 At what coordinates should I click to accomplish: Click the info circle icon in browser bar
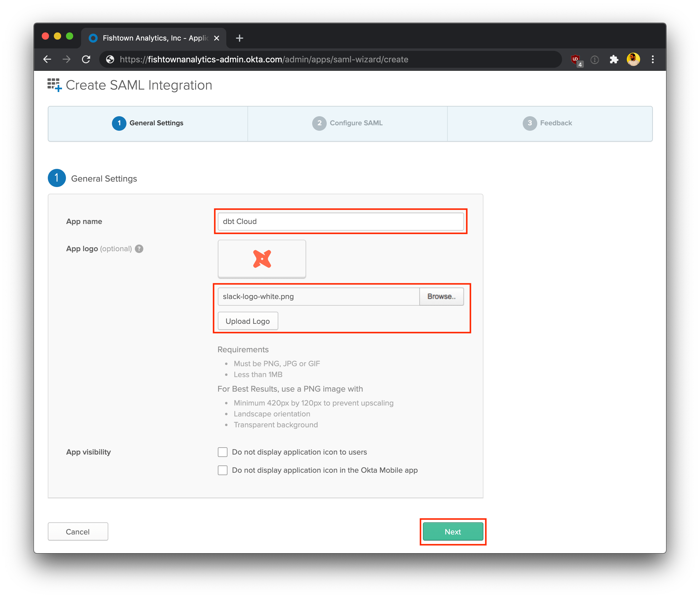594,59
